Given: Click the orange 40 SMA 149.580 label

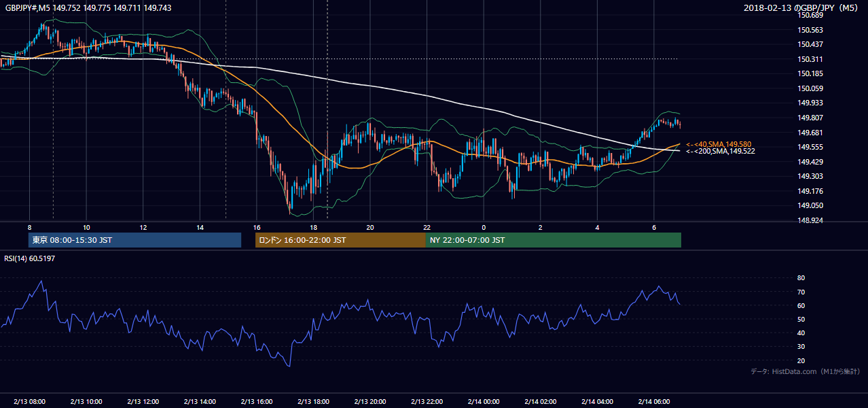Looking at the screenshot, I should coord(719,144).
